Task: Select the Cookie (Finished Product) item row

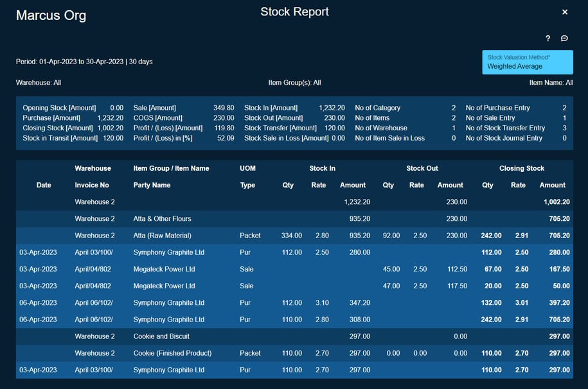Action: tap(294, 353)
